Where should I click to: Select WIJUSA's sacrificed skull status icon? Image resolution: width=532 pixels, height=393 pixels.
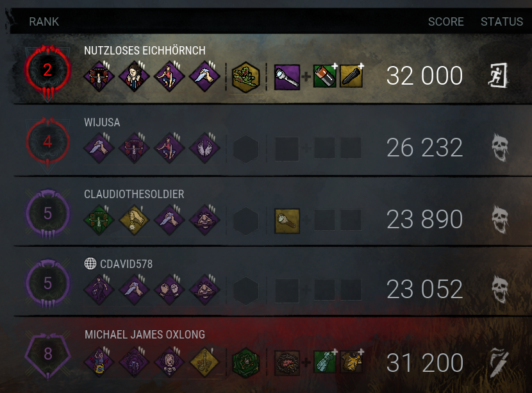(500, 147)
